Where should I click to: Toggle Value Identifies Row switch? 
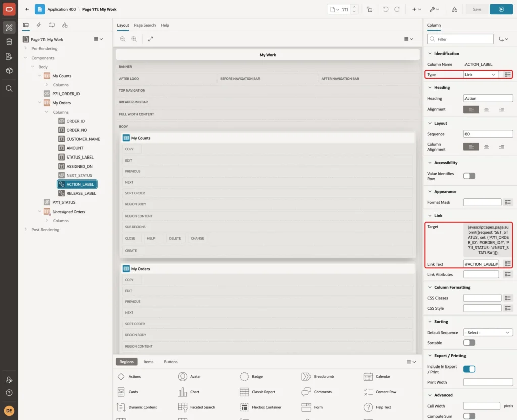[469, 176]
